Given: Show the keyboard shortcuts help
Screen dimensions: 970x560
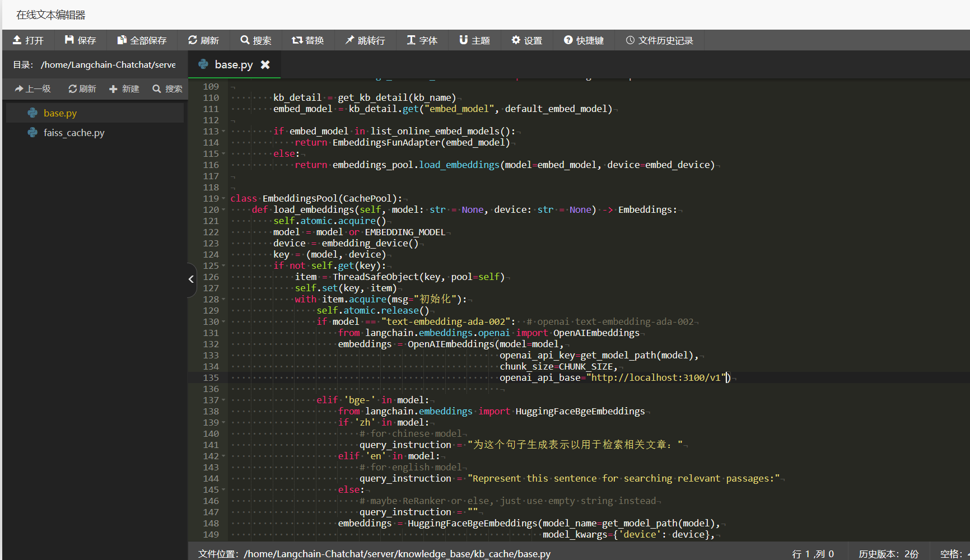Looking at the screenshot, I should (x=584, y=40).
